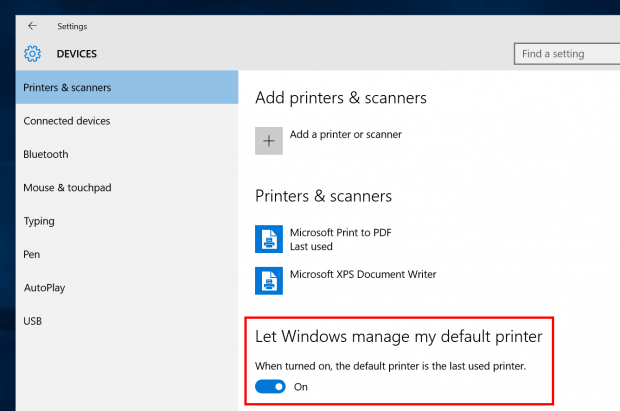Select the Microsoft XPS Document Writer icon
This screenshot has height=411, width=620.
269,281
